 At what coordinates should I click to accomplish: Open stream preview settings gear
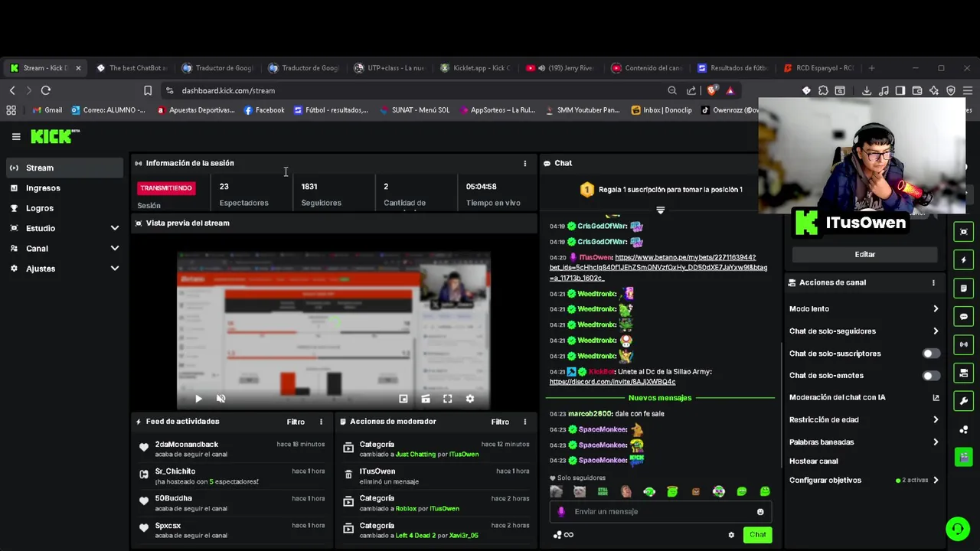470,399
